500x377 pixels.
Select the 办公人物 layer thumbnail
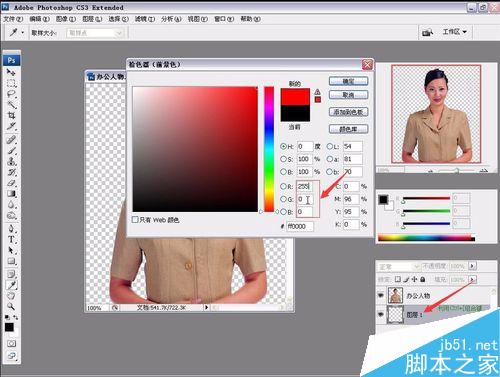(395, 295)
